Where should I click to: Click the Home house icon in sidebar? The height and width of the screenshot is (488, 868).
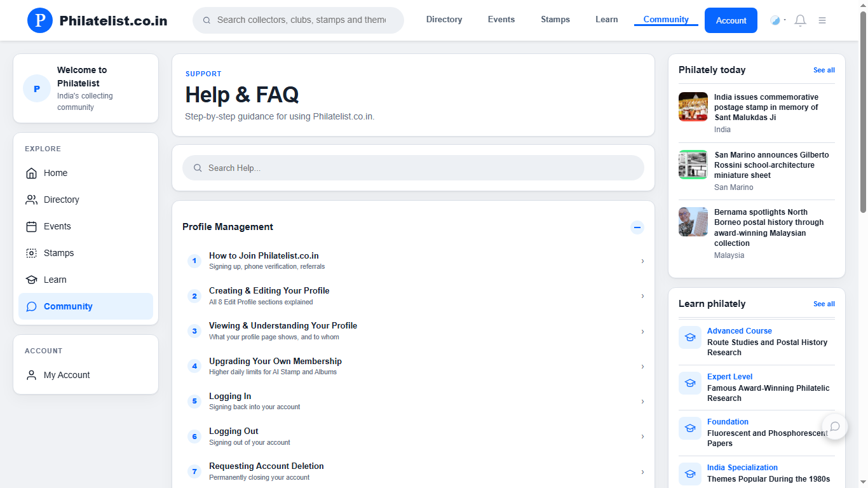[x=31, y=173]
